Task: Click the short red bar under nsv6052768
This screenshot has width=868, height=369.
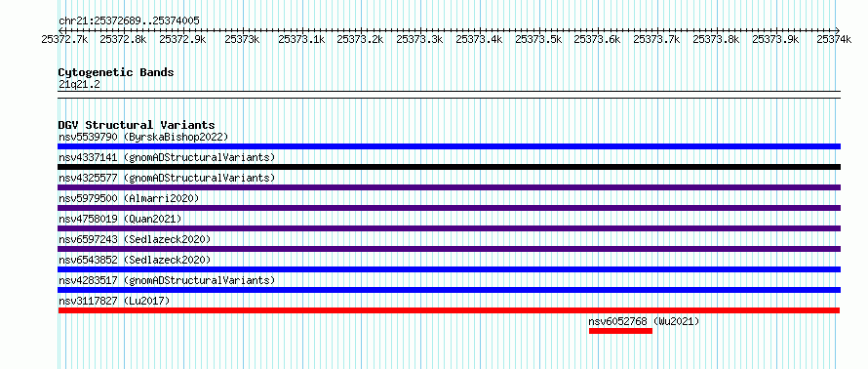Action: 620,331
